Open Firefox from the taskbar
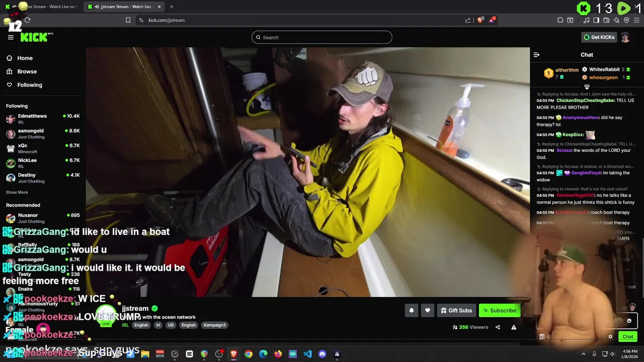 [278, 354]
